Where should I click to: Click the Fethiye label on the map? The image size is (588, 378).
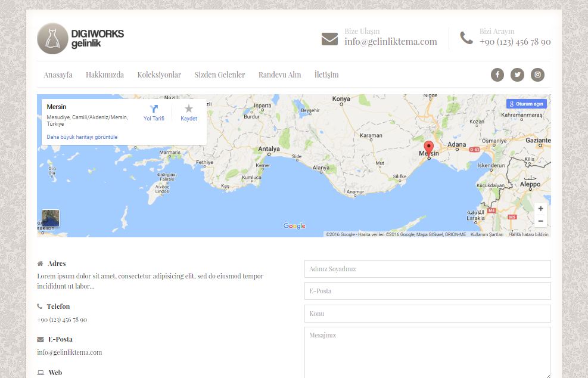point(204,163)
